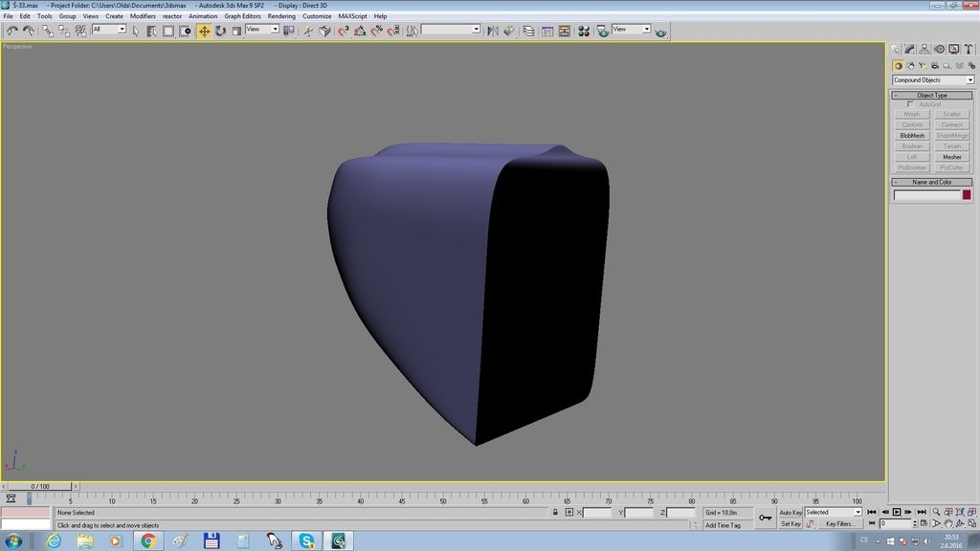Open the Modify panel tab icon
Viewport: 980px width, 551px height.
[x=911, y=49]
